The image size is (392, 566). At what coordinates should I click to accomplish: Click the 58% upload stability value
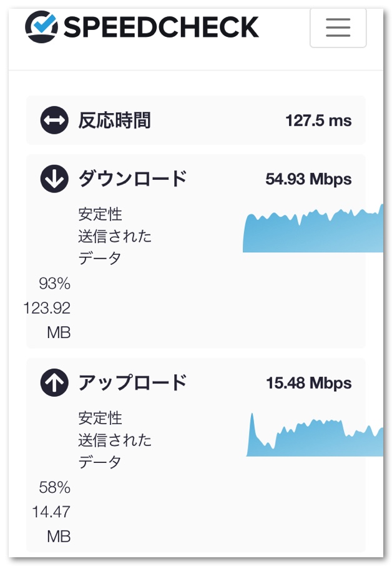tap(55, 487)
